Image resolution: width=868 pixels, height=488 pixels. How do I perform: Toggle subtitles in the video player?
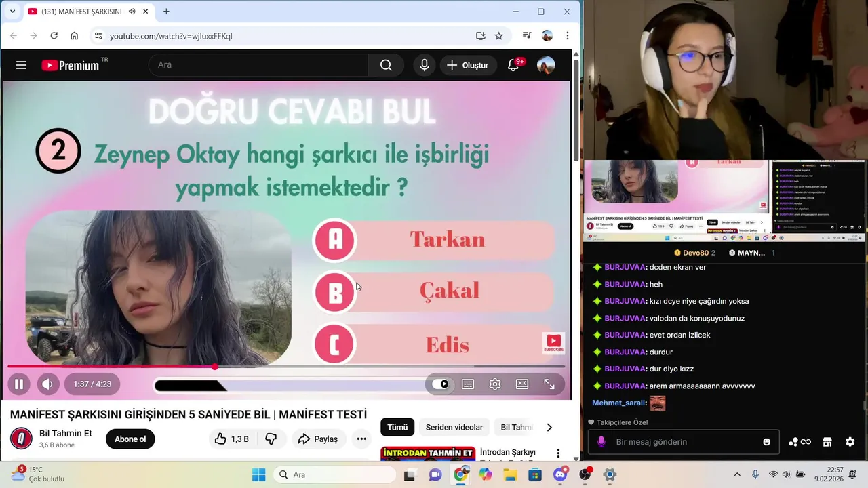[468, 384]
